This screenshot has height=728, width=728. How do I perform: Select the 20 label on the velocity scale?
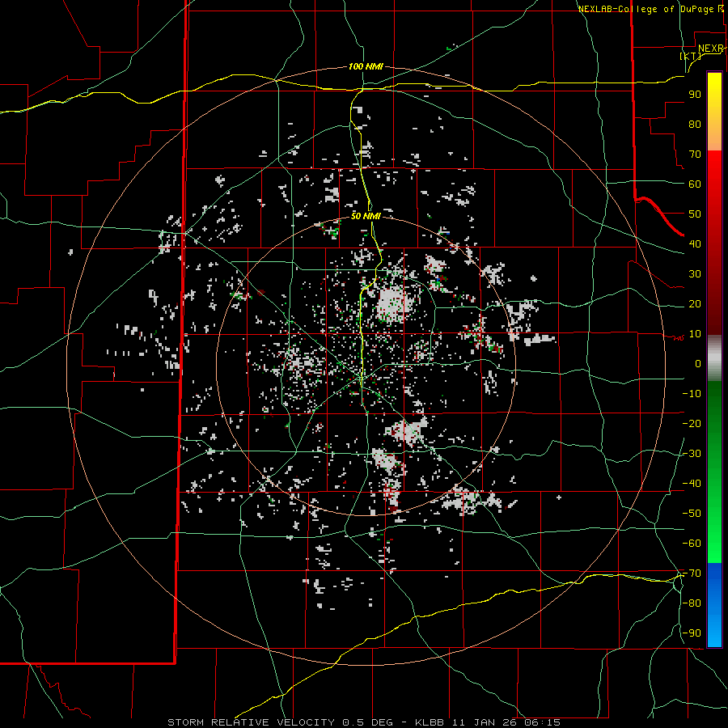pos(695,303)
